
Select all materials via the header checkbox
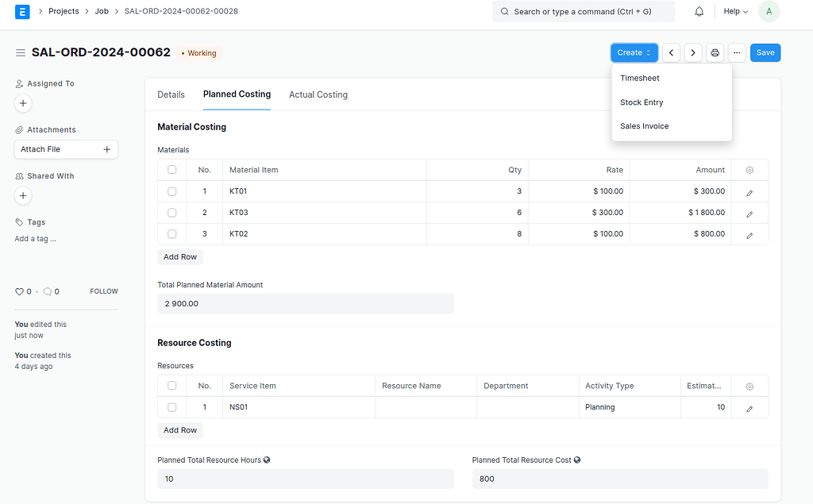click(x=171, y=169)
